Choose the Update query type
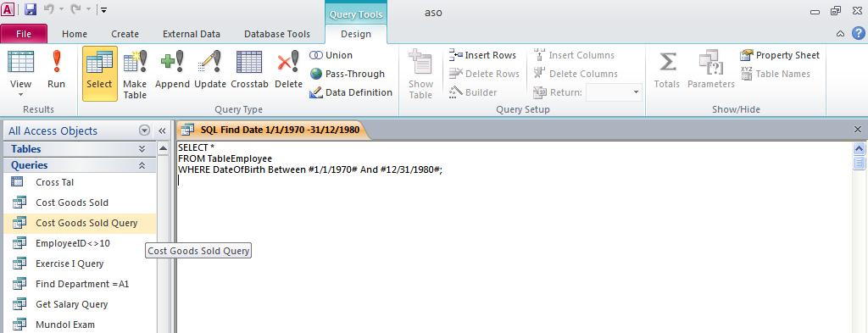This screenshot has height=333, width=868. point(210,70)
